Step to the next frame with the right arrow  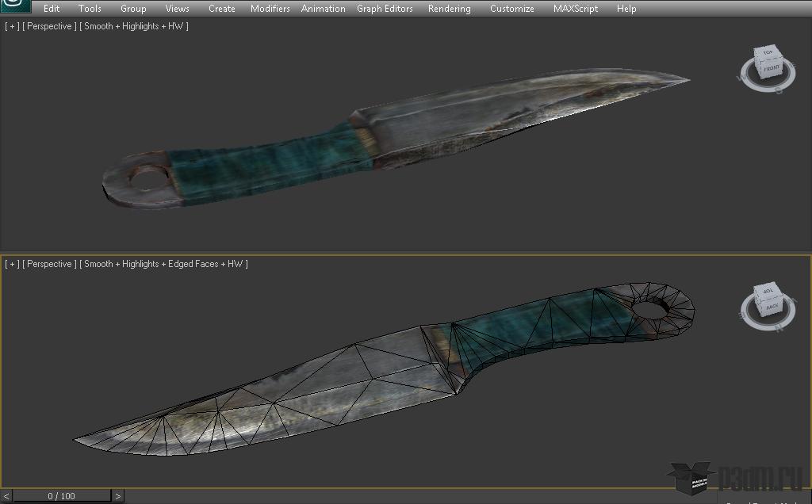(117, 496)
